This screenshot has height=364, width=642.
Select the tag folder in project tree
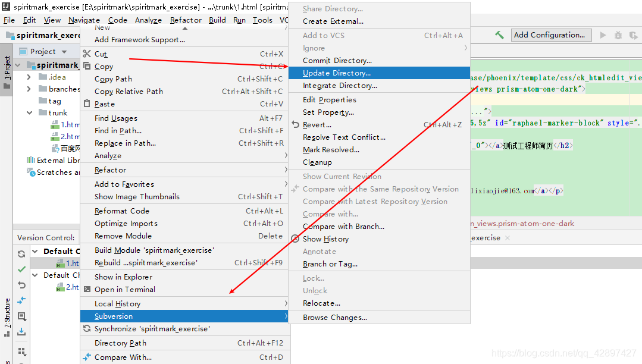click(55, 101)
